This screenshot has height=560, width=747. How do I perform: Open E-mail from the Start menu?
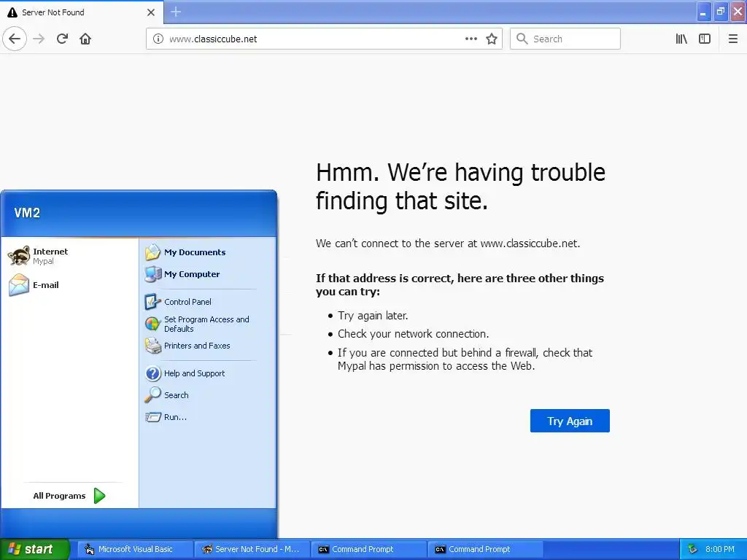69,285
